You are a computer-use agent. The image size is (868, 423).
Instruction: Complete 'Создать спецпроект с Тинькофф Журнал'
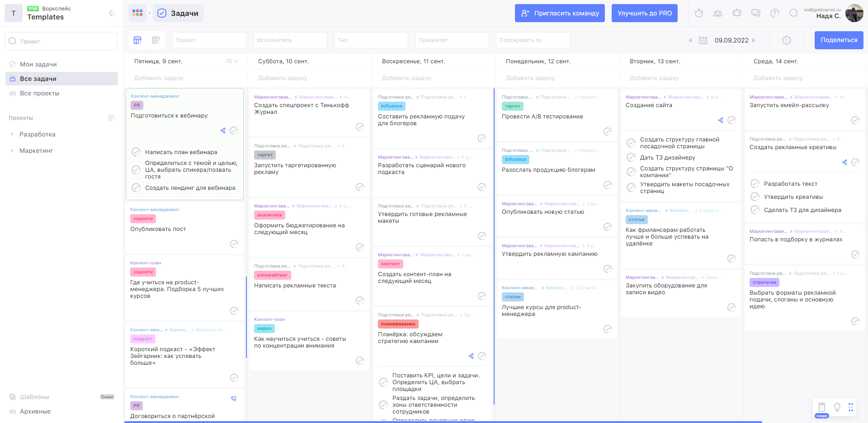pyautogui.click(x=360, y=127)
